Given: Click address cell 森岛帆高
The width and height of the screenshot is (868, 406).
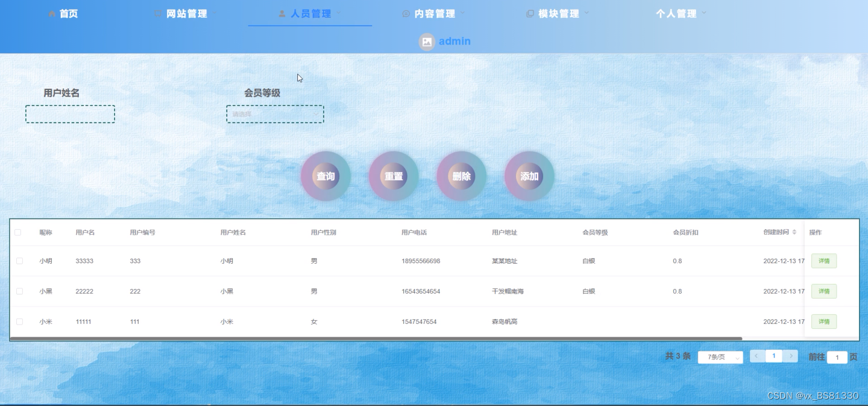Looking at the screenshot, I should pos(505,322).
